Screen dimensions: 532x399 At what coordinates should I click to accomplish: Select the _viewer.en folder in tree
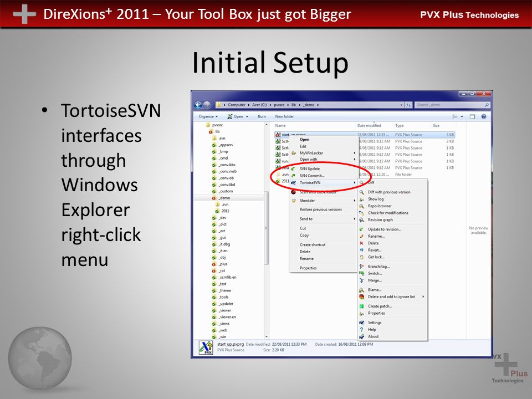point(227,317)
